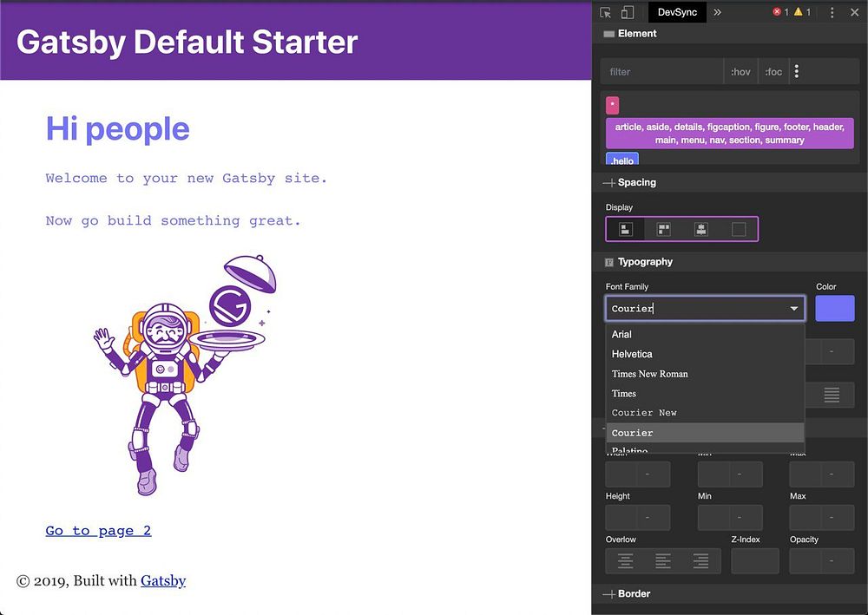Image resolution: width=868 pixels, height=615 pixels.
Task: Follow the 'Go to page 2' link
Action: 99,531
